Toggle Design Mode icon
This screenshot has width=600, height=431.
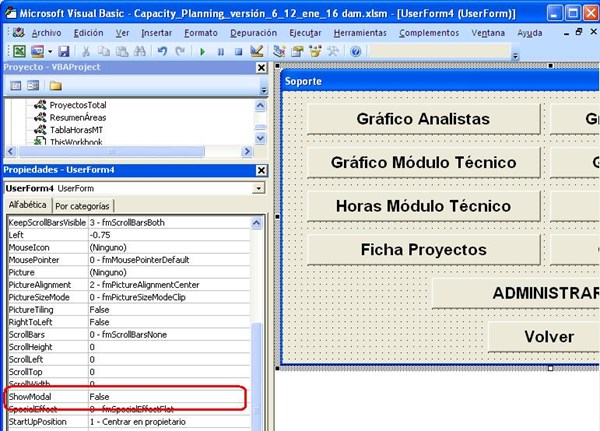[x=257, y=51]
